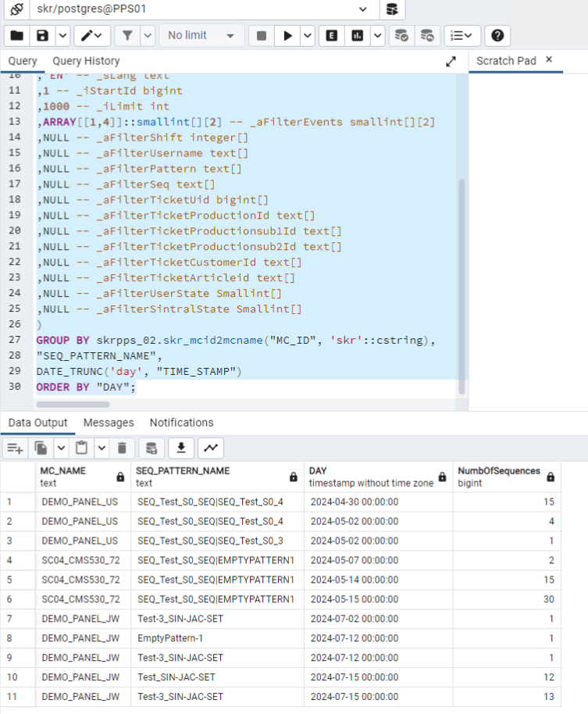
Task: Click the Explain Analyze chart icon
Action: click(358, 35)
